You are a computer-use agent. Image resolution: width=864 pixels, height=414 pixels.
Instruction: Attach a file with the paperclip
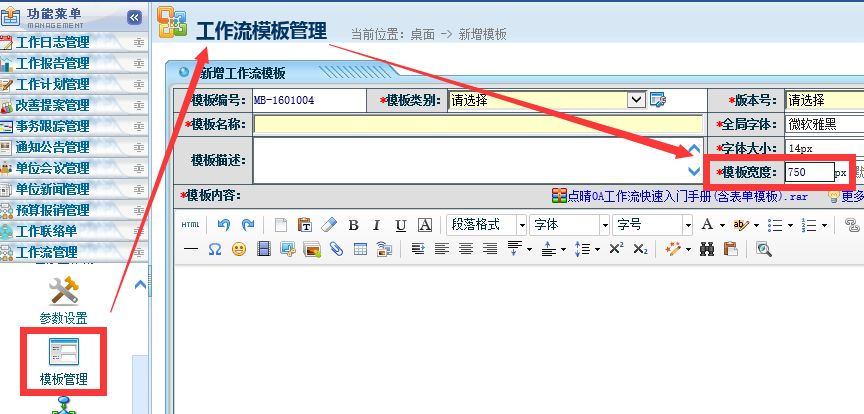coord(336,249)
